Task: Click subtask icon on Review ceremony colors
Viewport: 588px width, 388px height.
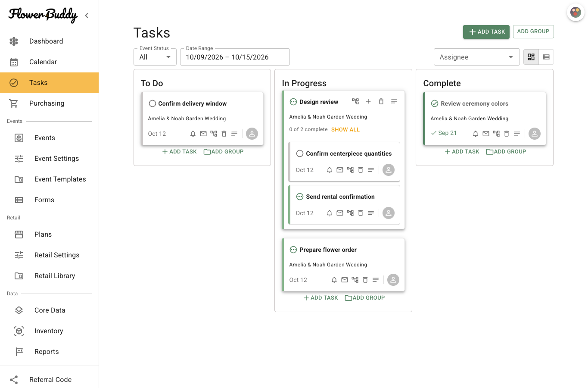Action: (496, 134)
